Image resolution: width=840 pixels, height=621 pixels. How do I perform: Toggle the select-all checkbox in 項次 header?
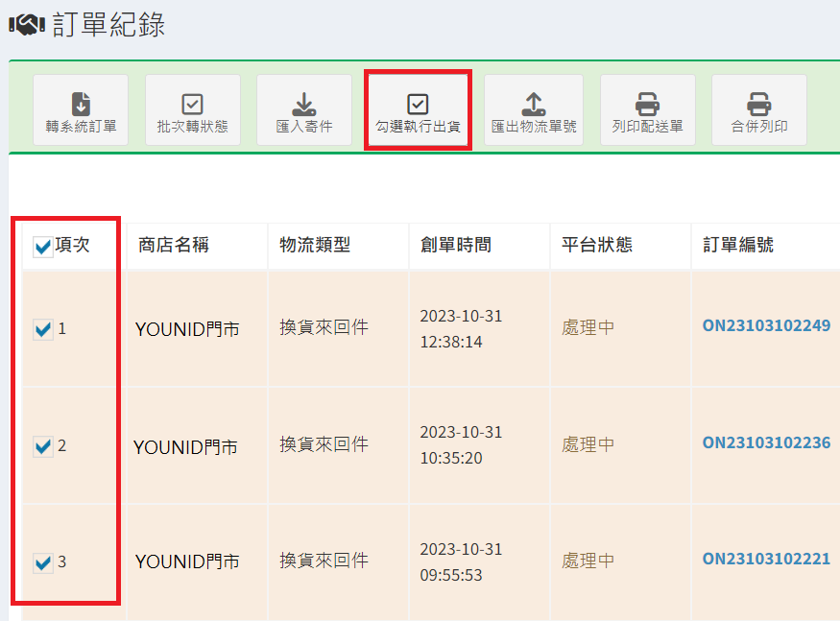(43, 248)
